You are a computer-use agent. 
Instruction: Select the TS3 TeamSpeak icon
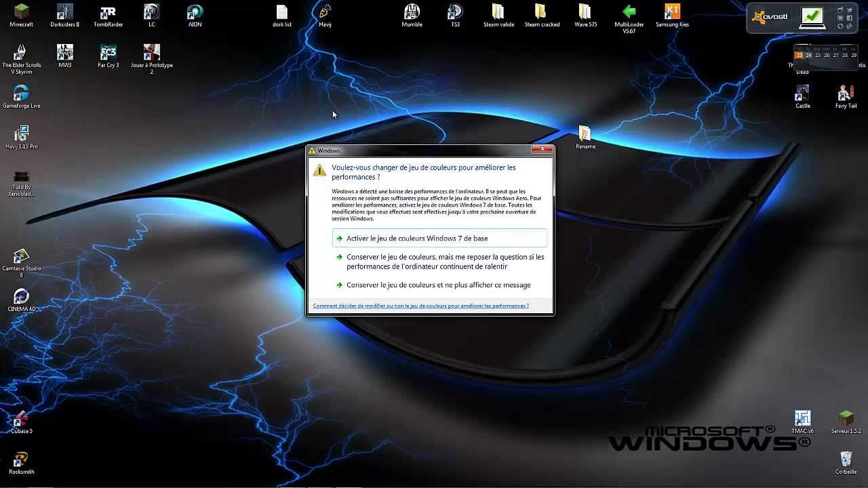tap(455, 16)
